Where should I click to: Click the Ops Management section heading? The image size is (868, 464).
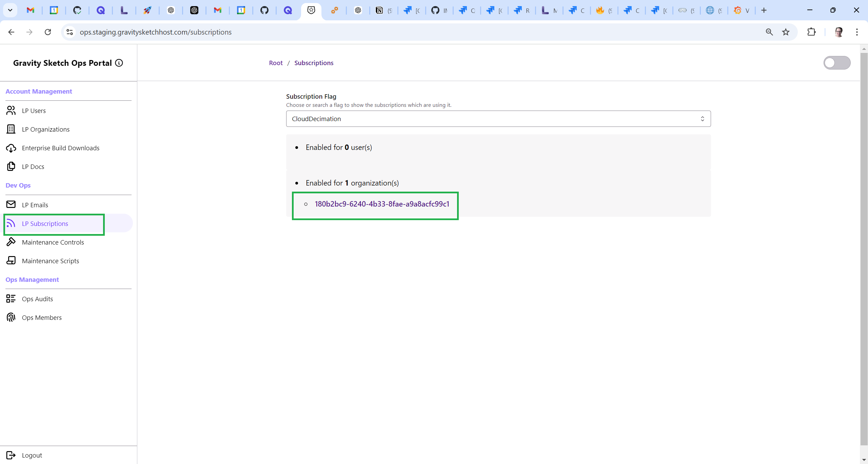coord(32,279)
